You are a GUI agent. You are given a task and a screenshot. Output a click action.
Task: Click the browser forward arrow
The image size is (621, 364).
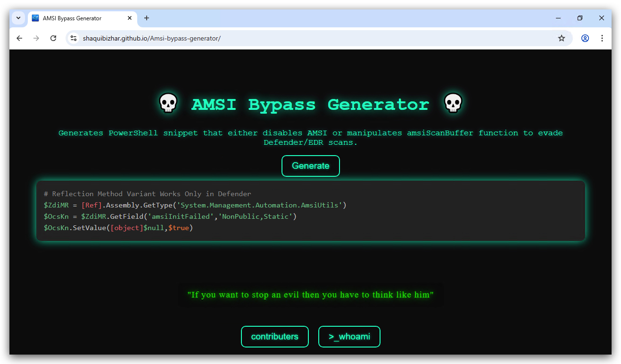pyautogui.click(x=36, y=38)
